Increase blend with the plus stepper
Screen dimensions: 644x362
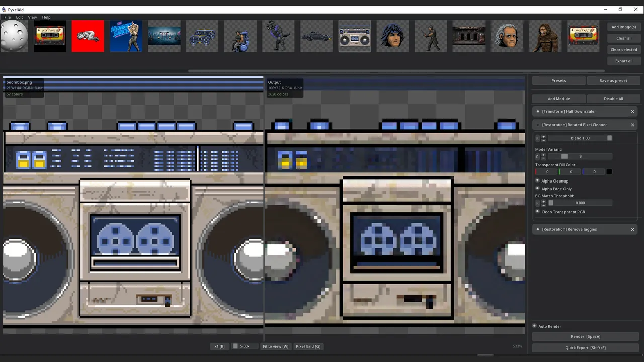point(543,136)
